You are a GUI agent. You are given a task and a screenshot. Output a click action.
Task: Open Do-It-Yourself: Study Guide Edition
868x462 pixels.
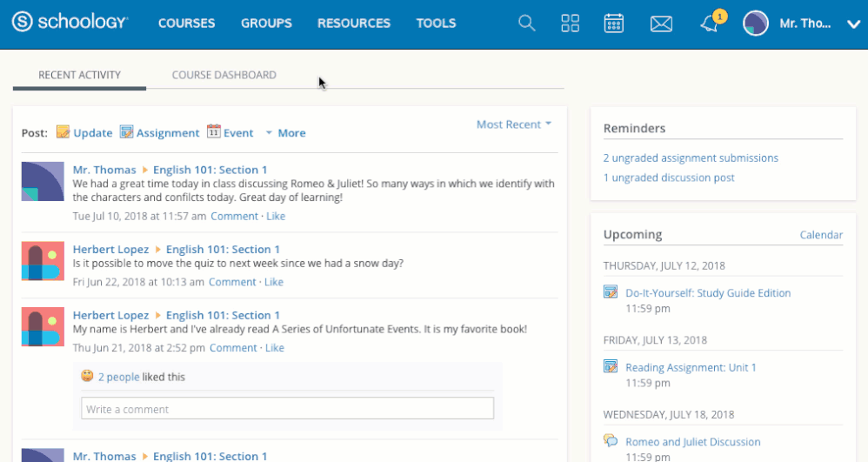pyautogui.click(x=708, y=293)
